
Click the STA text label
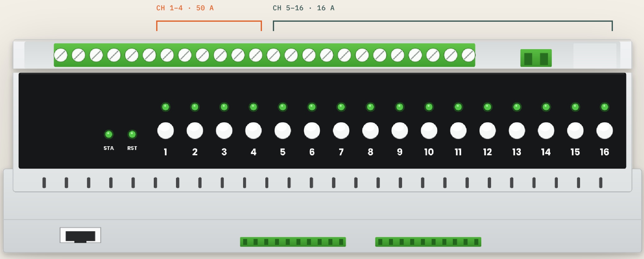(109, 148)
